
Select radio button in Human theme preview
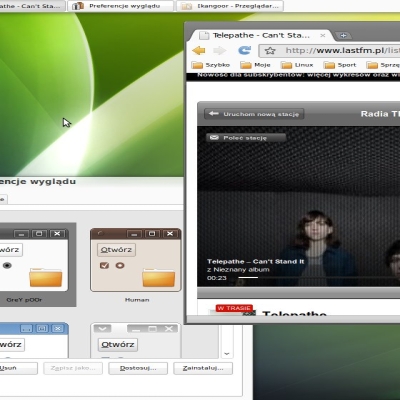tap(120, 265)
